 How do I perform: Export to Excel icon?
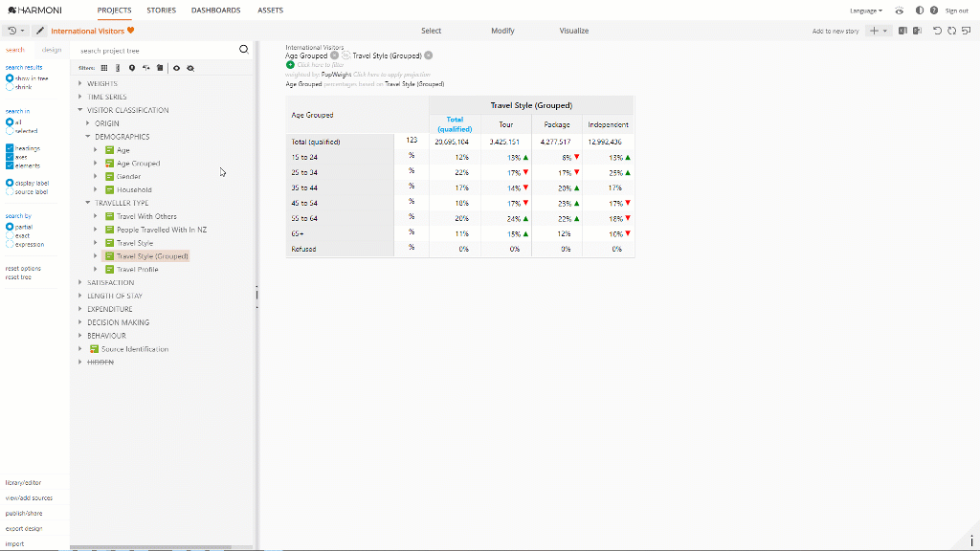902,31
